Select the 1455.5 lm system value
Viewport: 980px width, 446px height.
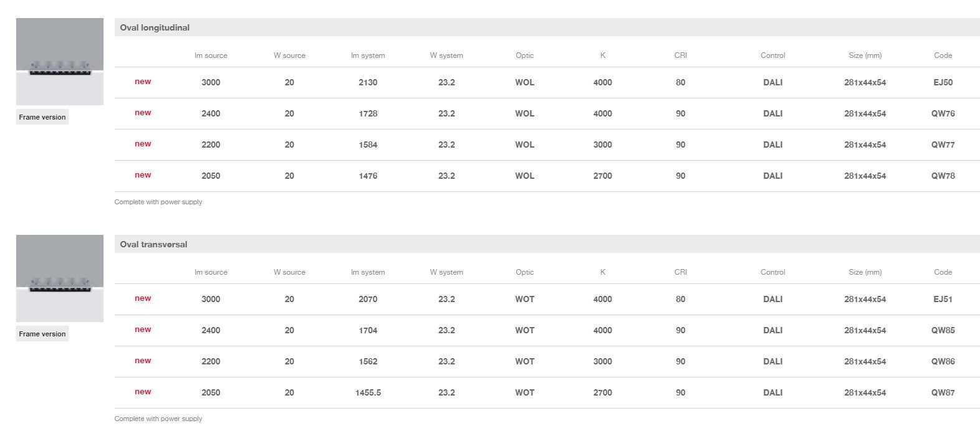[368, 392]
